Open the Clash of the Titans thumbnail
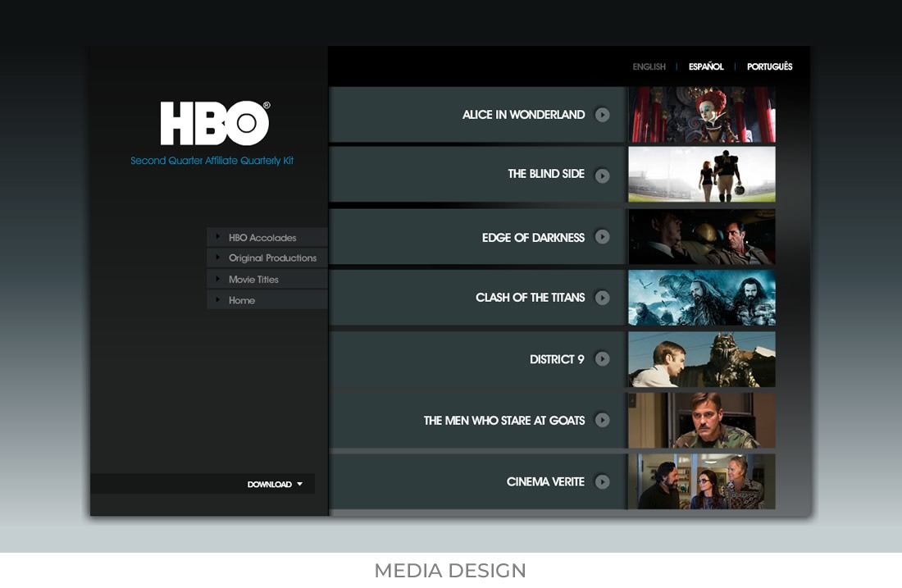902x588 pixels. [702, 298]
